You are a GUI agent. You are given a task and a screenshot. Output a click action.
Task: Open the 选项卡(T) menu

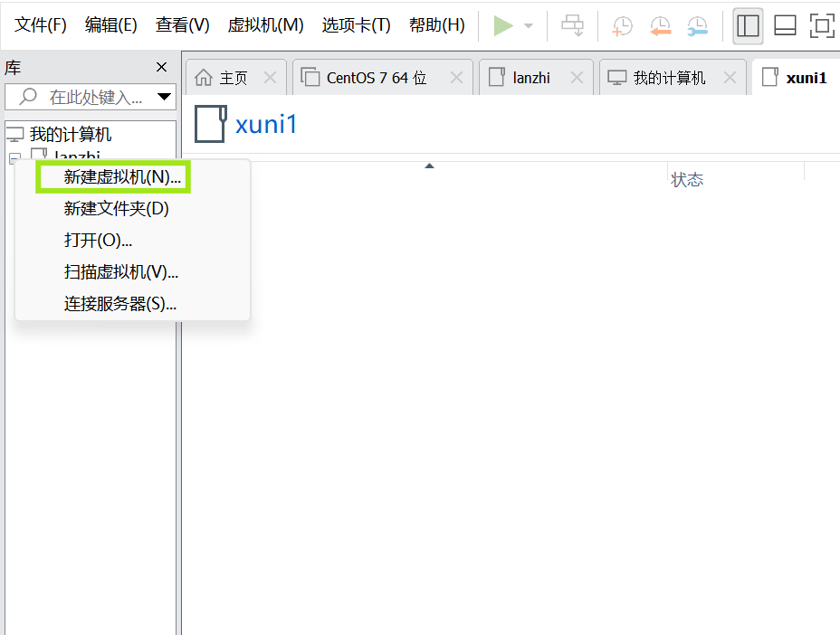click(x=357, y=25)
